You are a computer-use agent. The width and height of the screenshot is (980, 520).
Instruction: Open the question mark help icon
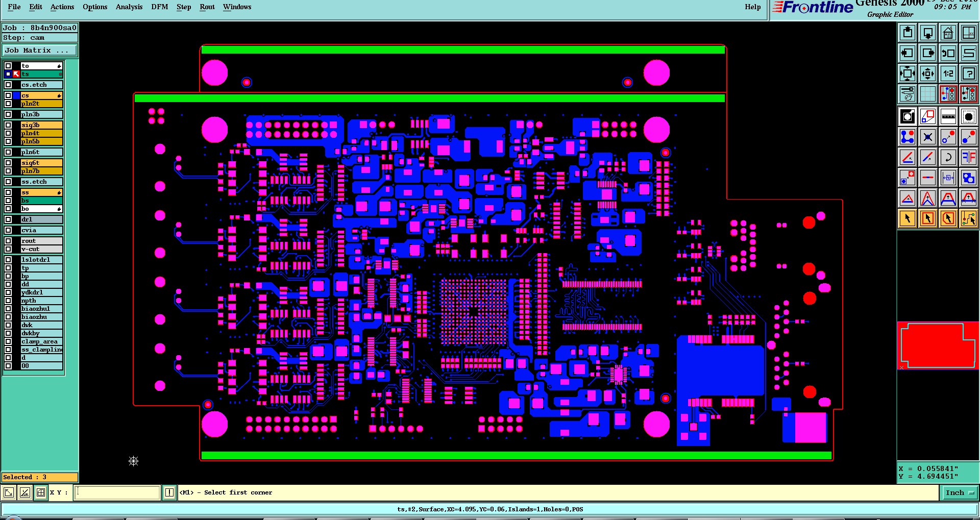(968, 73)
